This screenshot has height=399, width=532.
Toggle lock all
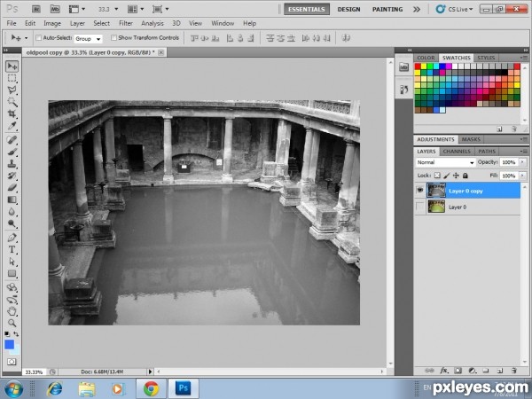465,176
